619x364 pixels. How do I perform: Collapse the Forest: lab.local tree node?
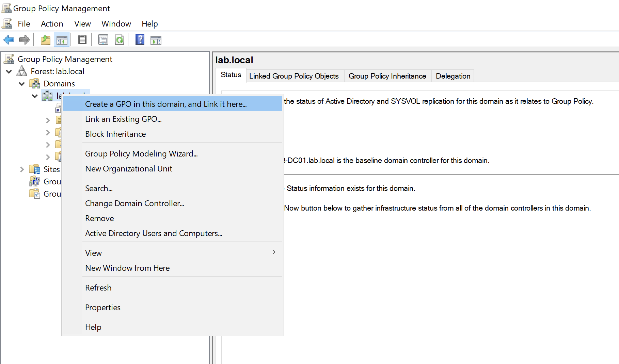(x=9, y=72)
